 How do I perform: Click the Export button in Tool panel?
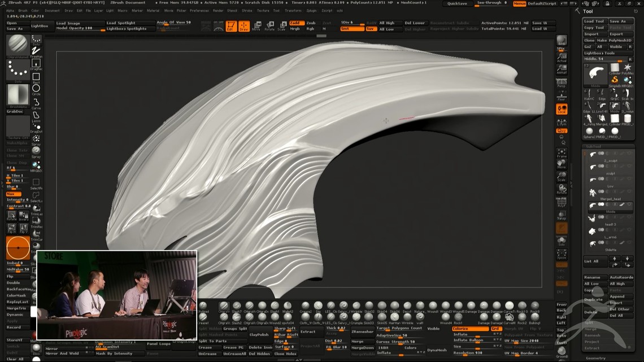(621, 34)
